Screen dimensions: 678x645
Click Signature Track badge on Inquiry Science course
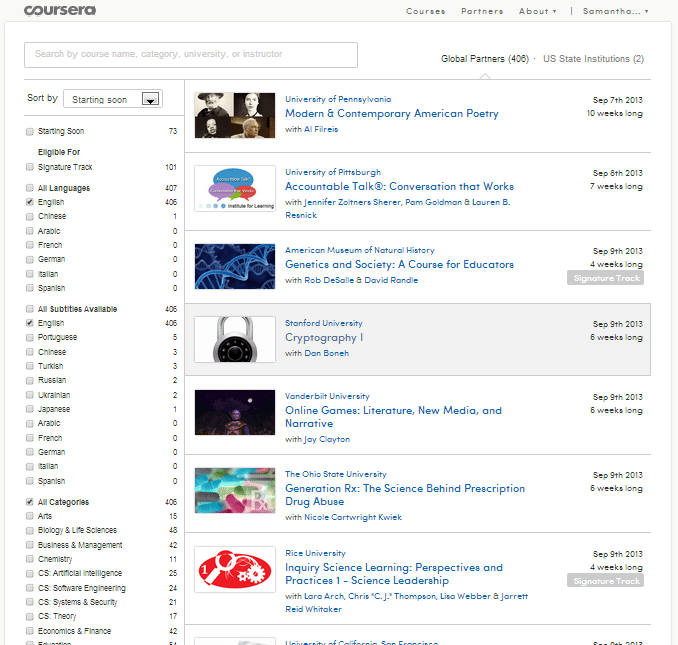(x=605, y=581)
